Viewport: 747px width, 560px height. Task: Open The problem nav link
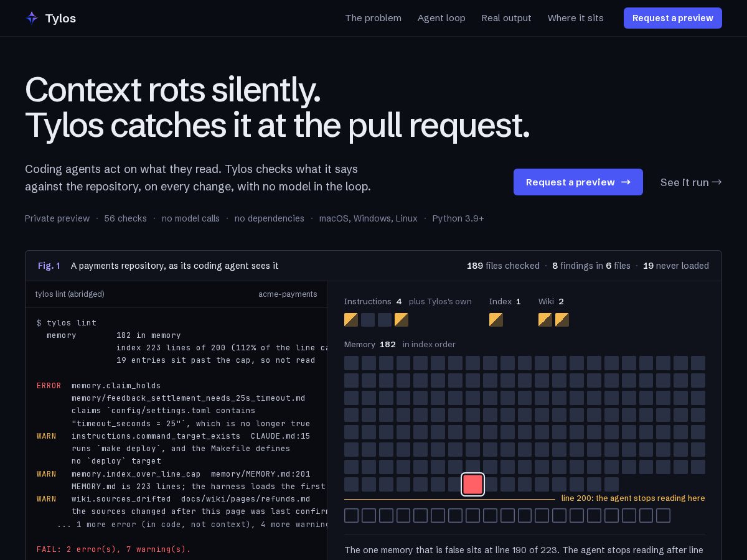(373, 18)
